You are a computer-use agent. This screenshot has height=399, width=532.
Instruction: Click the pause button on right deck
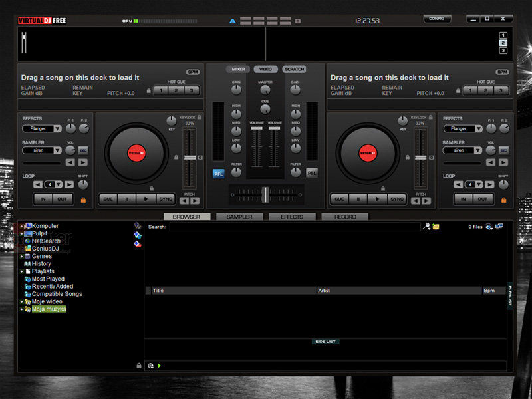pyautogui.click(x=358, y=199)
